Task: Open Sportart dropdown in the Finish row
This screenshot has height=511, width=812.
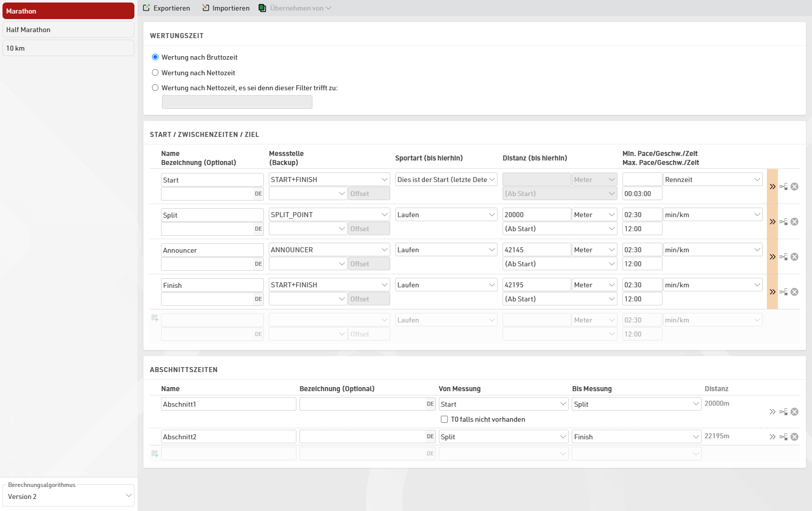Action: pos(446,285)
